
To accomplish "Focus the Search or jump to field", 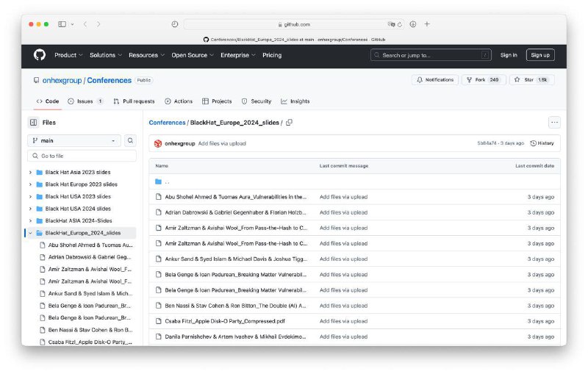I will 431,55.
